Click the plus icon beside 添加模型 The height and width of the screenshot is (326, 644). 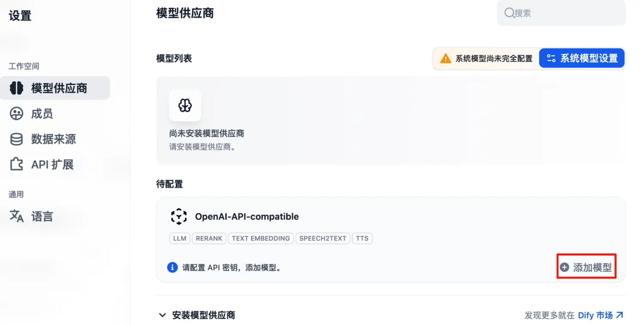coord(564,267)
